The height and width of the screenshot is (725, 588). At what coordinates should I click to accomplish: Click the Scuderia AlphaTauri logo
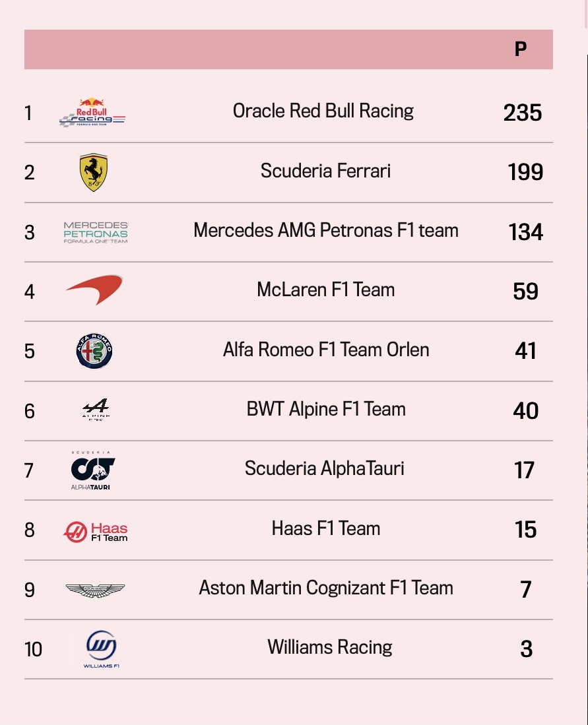(92, 470)
